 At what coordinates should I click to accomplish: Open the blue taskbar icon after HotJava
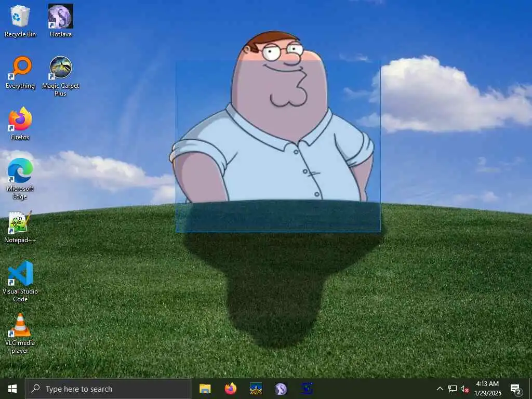coord(307,389)
